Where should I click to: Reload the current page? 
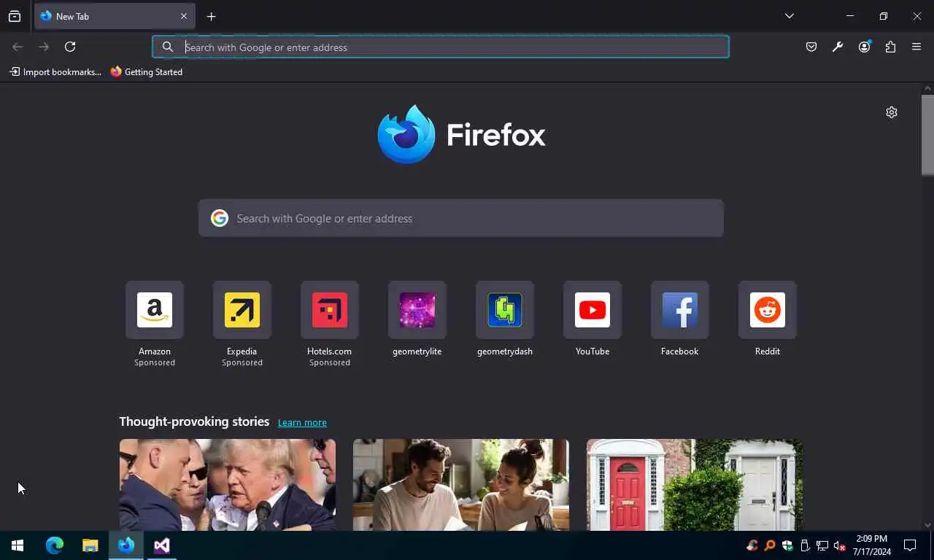tap(70, 47)
